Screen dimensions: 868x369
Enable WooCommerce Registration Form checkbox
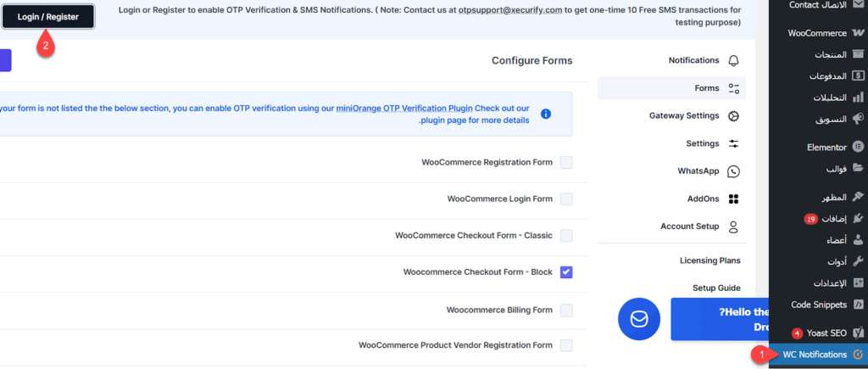point(566,163)
